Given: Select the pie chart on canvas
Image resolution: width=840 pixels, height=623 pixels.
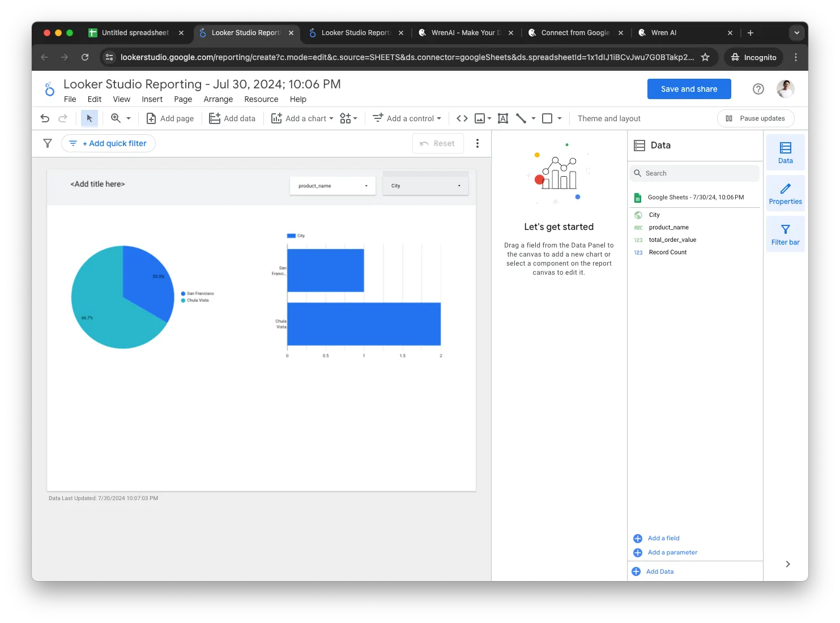Looking at the screenshot, I should click(123, 297).
